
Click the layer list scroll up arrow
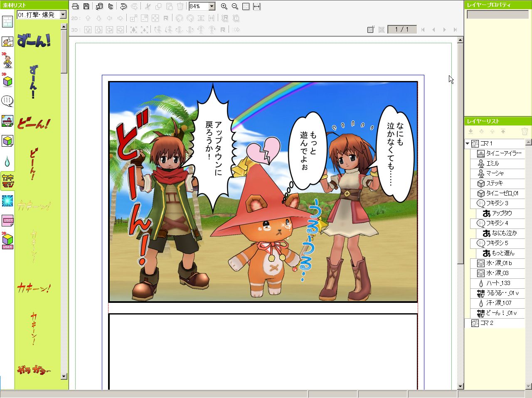pyautogui.click(x=529, y=142)
